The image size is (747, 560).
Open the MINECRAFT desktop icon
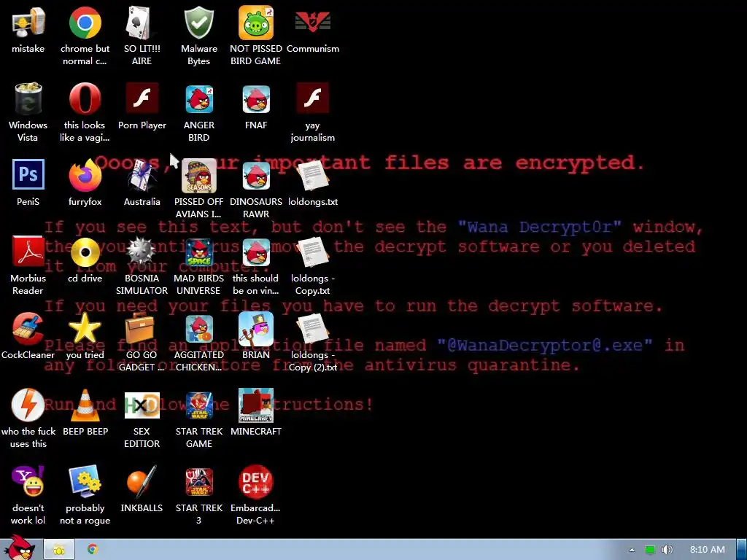(256, 405)
